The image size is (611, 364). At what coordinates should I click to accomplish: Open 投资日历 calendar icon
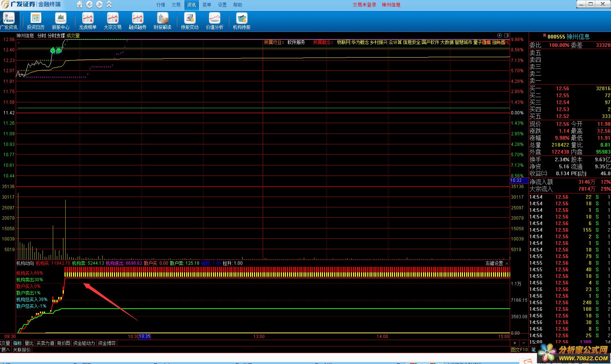(x=36, y=21)
